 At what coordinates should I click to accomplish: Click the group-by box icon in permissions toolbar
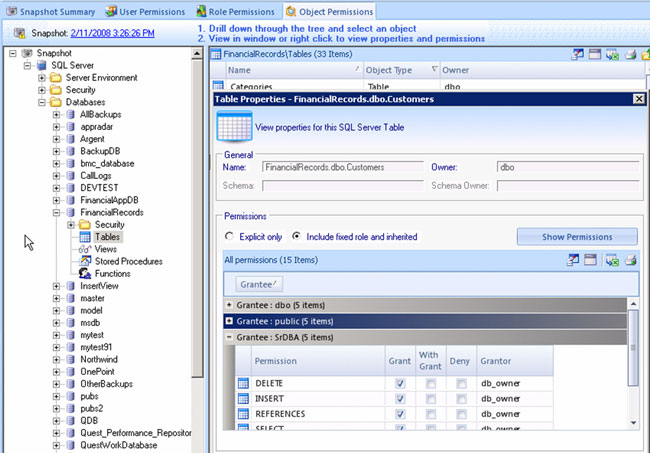pos(573,260)
